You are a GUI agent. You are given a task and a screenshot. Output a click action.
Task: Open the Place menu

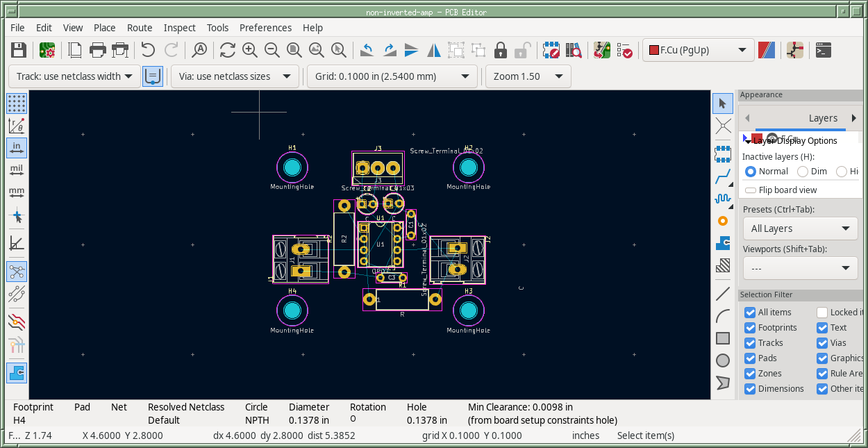coord(104,28)
